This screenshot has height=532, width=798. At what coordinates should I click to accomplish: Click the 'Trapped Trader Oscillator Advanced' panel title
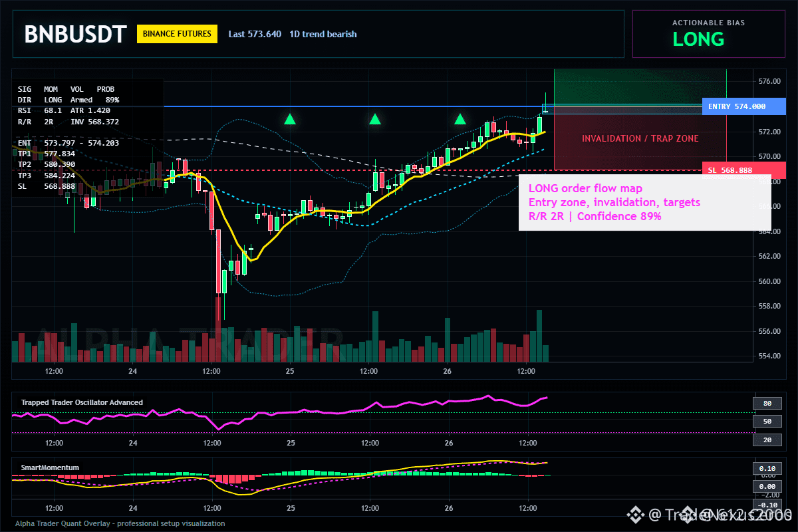(82, 402)
